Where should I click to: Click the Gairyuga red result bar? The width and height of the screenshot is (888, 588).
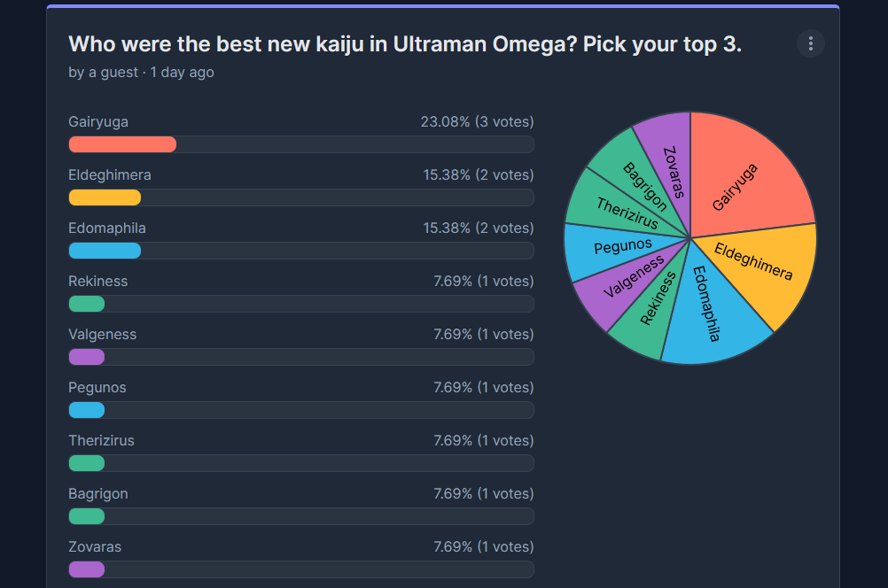pos(122,144)
